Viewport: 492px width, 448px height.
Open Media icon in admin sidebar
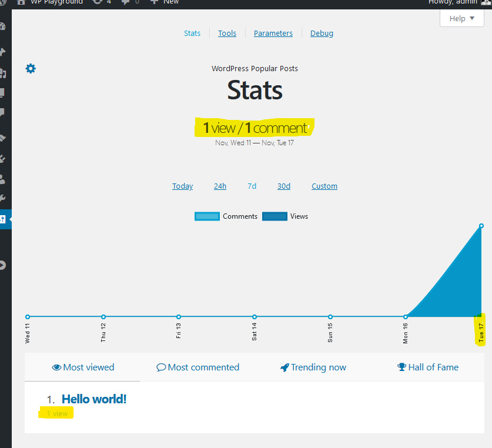click(x=2, y=73)
